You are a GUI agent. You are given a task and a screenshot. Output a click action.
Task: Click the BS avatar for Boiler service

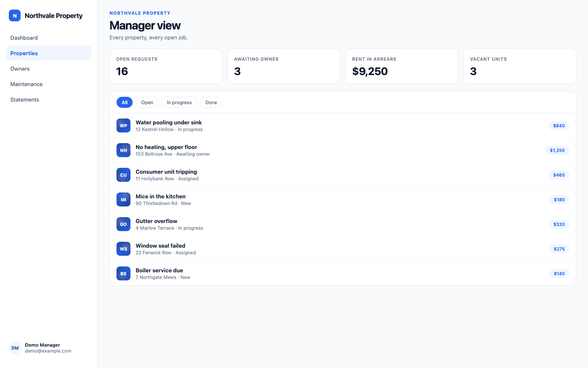point(123,273)
